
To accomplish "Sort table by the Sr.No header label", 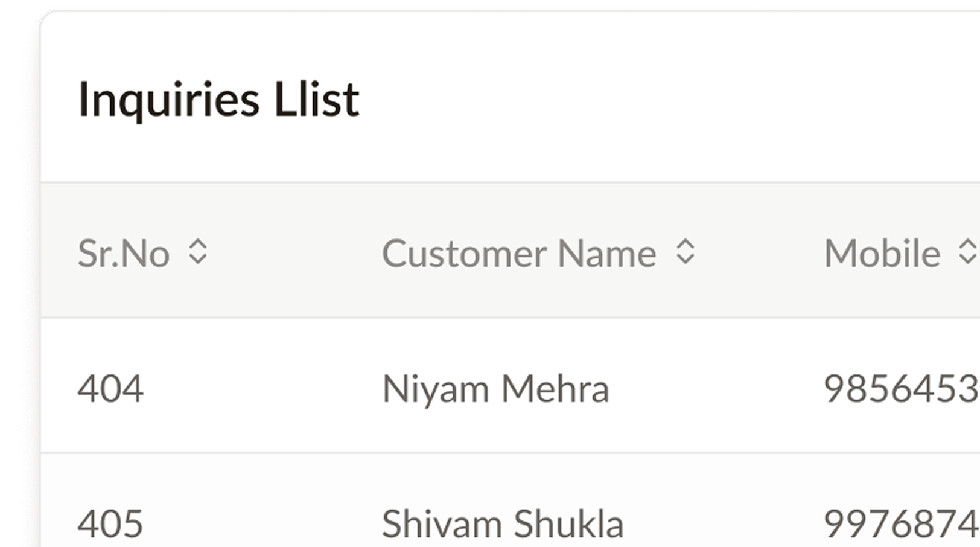I will click(x=124, y=253).
